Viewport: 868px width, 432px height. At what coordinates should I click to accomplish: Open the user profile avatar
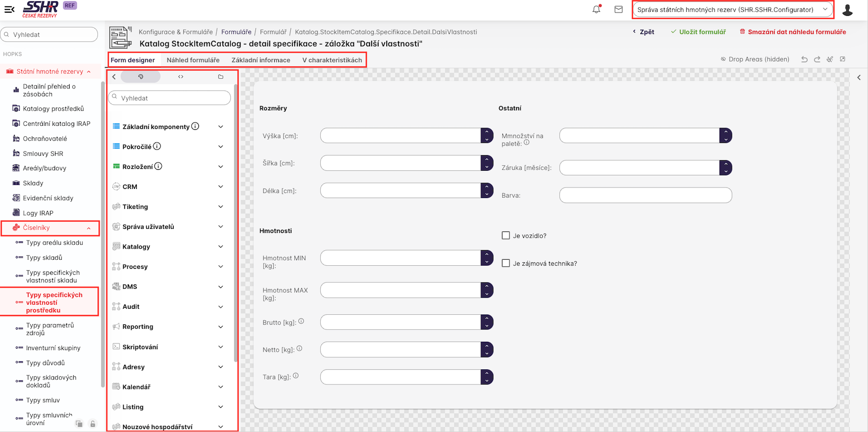point(847,10)
